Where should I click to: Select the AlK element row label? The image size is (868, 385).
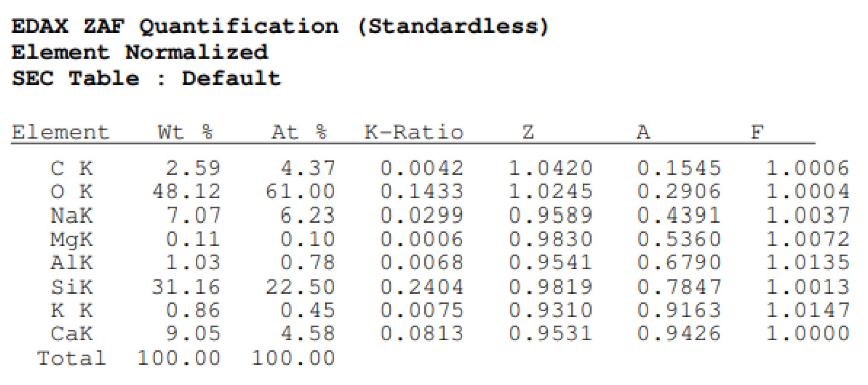point(71,263)
